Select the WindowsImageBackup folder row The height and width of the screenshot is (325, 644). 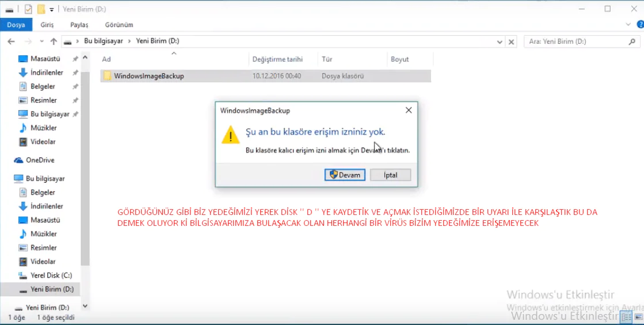(x=266, y=76)
